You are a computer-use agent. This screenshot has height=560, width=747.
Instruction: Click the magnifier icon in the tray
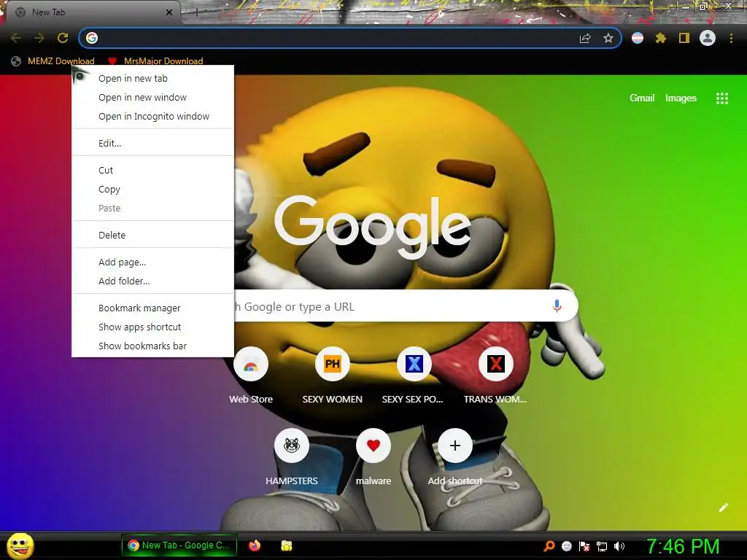point(549,546)
